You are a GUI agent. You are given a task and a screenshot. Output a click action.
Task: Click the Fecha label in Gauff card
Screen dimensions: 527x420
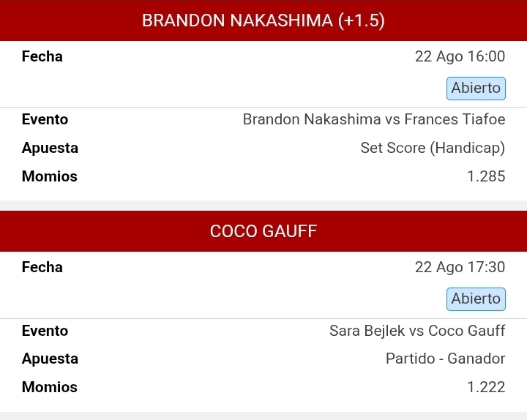point(42,268)
